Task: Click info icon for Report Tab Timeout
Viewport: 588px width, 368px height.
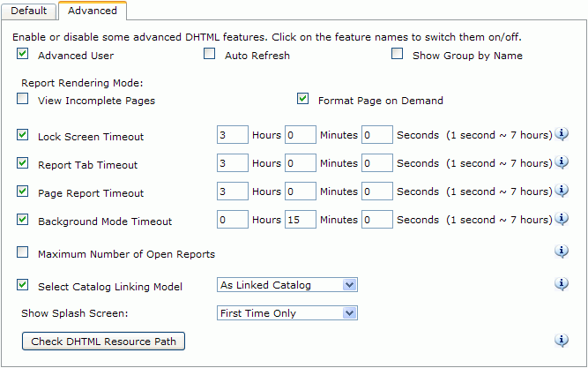Action: [562, 162]
